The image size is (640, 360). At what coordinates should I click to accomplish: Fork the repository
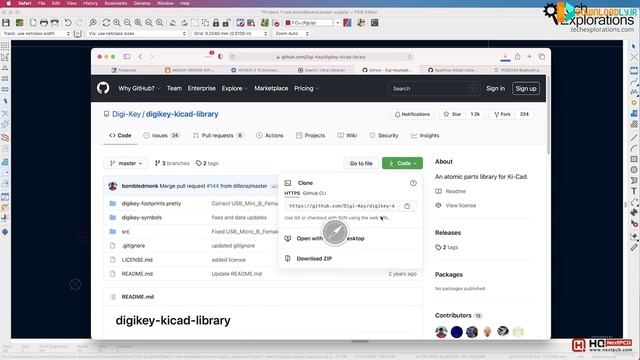tap(502, 114)
